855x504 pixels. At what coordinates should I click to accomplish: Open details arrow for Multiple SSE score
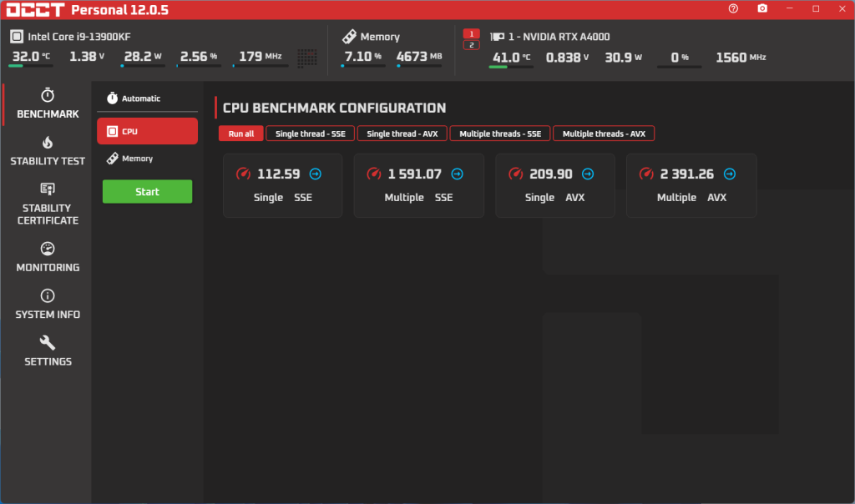457,174
